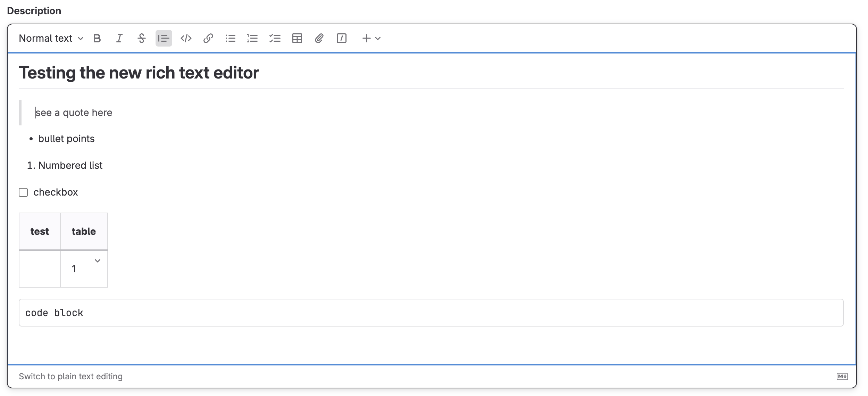Apply italic formatting
This screenshot has width=868, height=396.
point(119,38)
